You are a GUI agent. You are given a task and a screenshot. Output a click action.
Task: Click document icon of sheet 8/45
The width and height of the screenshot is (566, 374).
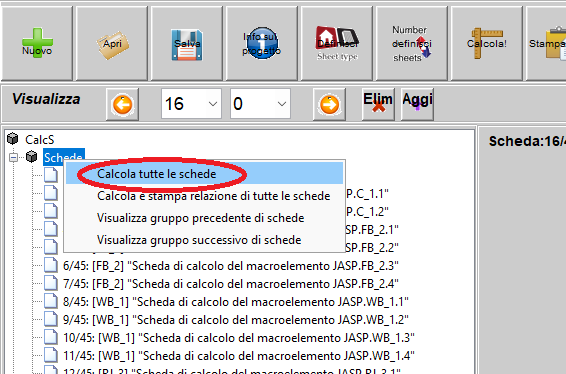click(51, 301)
